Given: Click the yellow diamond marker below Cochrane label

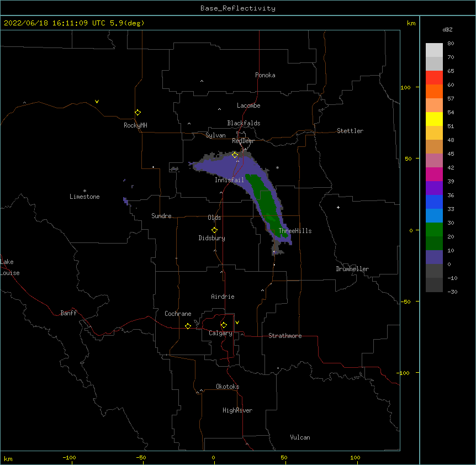Looking at the screenshot, I should (188, 326).
